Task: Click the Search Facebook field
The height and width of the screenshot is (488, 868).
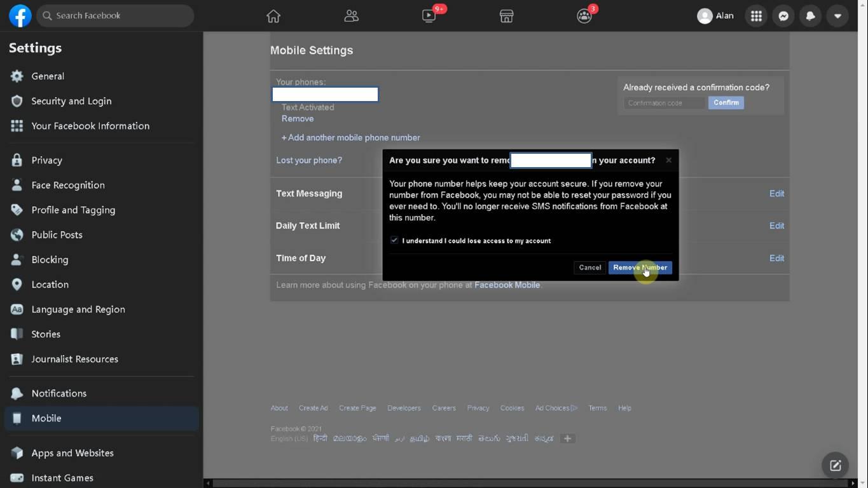Action: (115, 16)
